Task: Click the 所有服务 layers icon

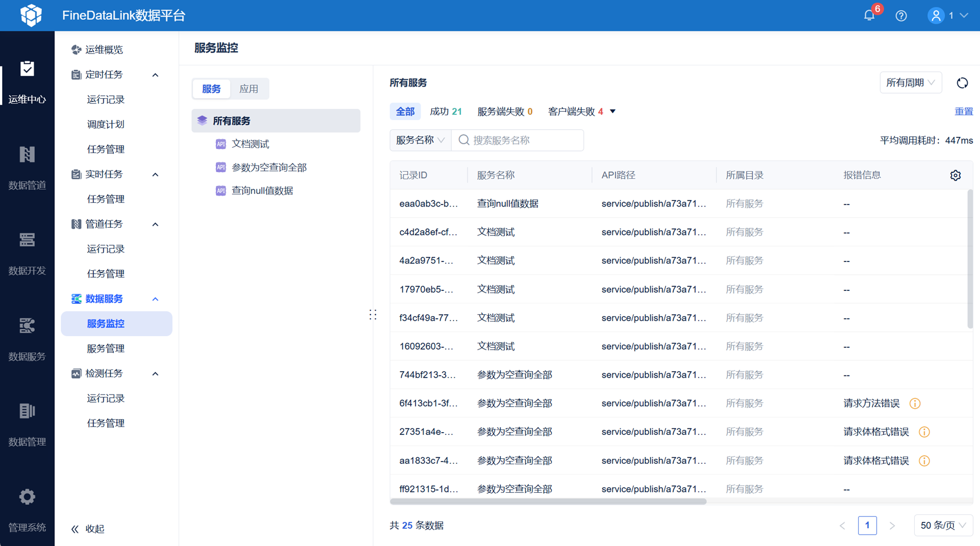Action: 202,120
